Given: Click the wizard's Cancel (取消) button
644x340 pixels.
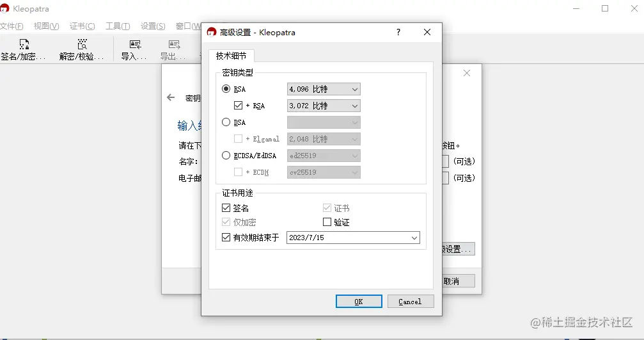Looking at the screenshot, I should point(459,281).
